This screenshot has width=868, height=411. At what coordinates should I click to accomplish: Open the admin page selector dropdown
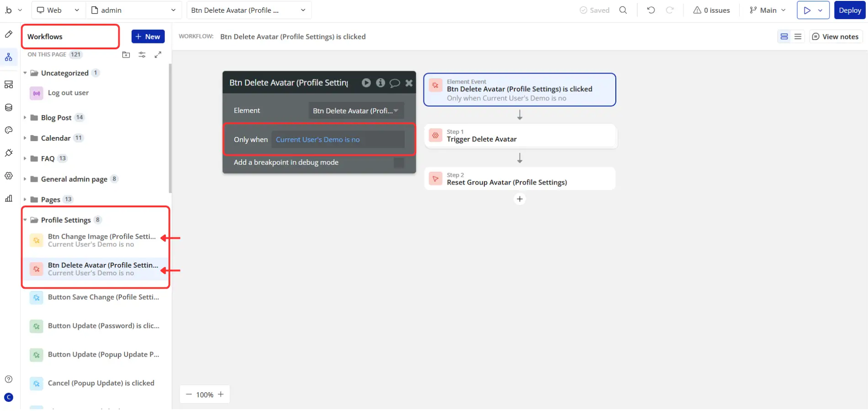coord(133,10)
